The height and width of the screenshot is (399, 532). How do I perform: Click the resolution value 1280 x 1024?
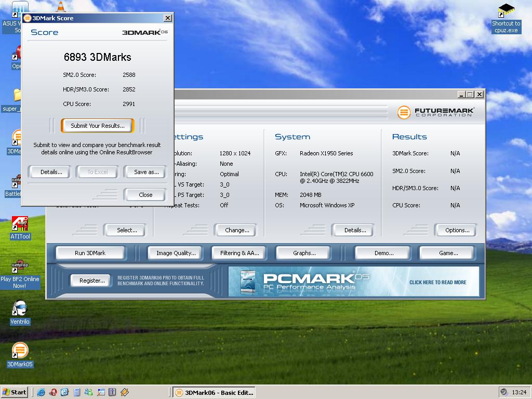tap(235, 153)
